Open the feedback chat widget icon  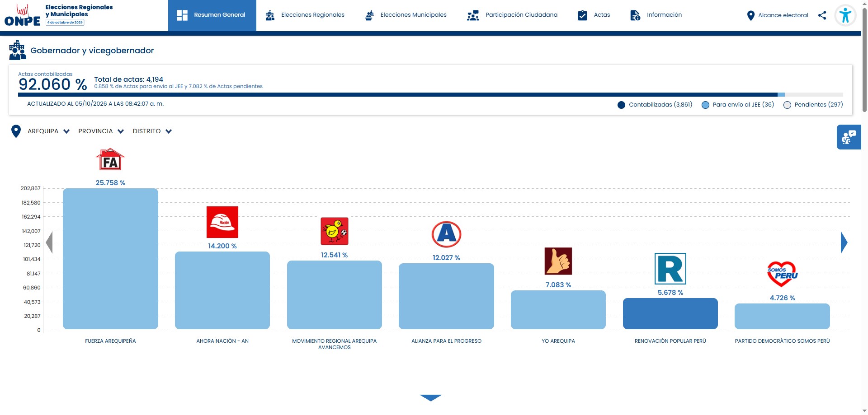click(849, 137)
